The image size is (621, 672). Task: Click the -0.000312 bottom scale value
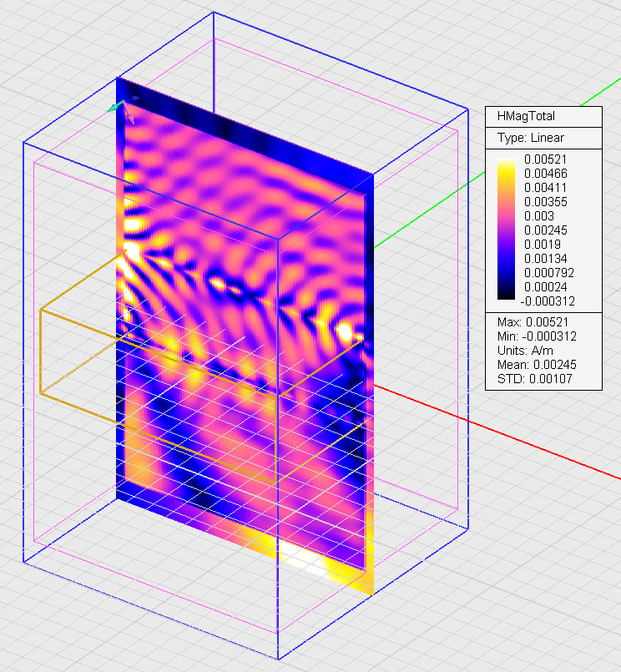point(548,301)
